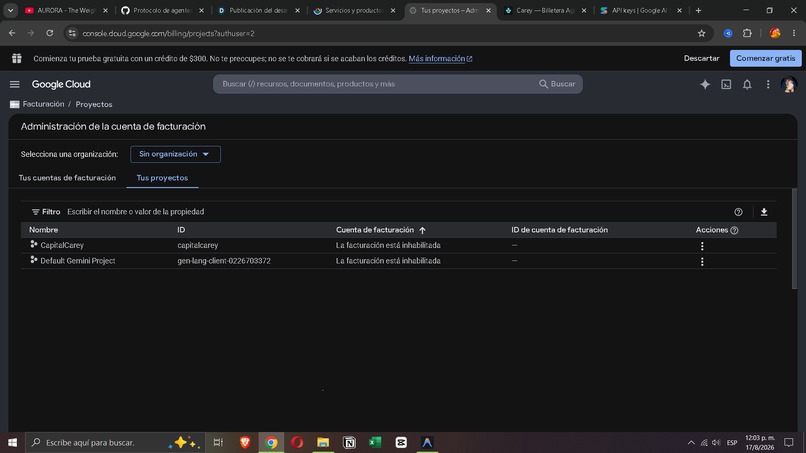Click the help icon next to the filter bar
The height and width of the screenshot is (453, 806).
pyautogui.click(x=738, y=212)
